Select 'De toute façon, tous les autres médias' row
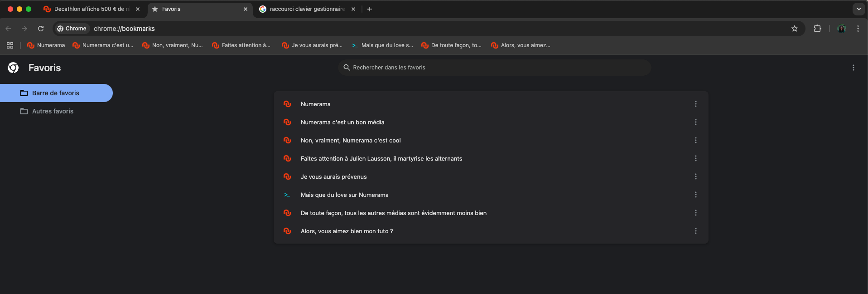Image resolution: width=868 pixels, height=294 pixels. (491, 213)
